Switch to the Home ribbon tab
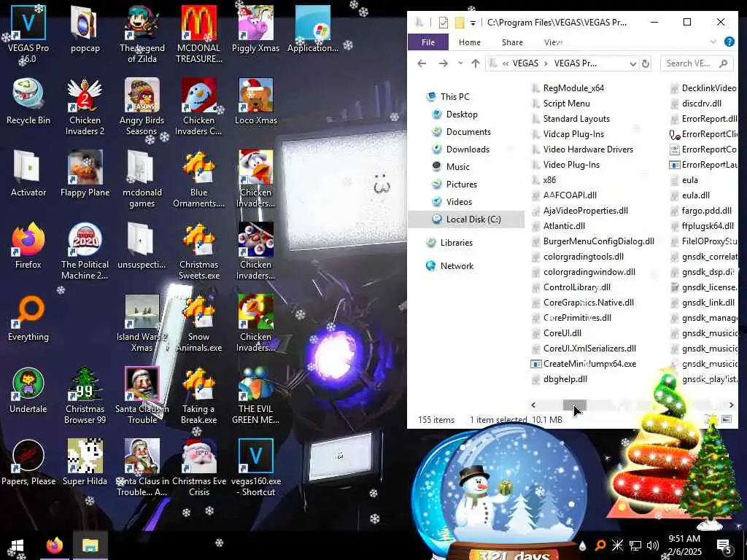Screen dimensions: 747x560 tap(469, 42)
